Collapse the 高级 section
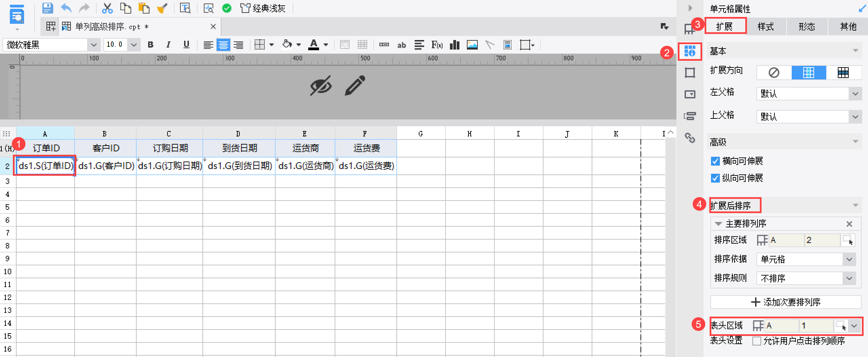 point(855,142)
